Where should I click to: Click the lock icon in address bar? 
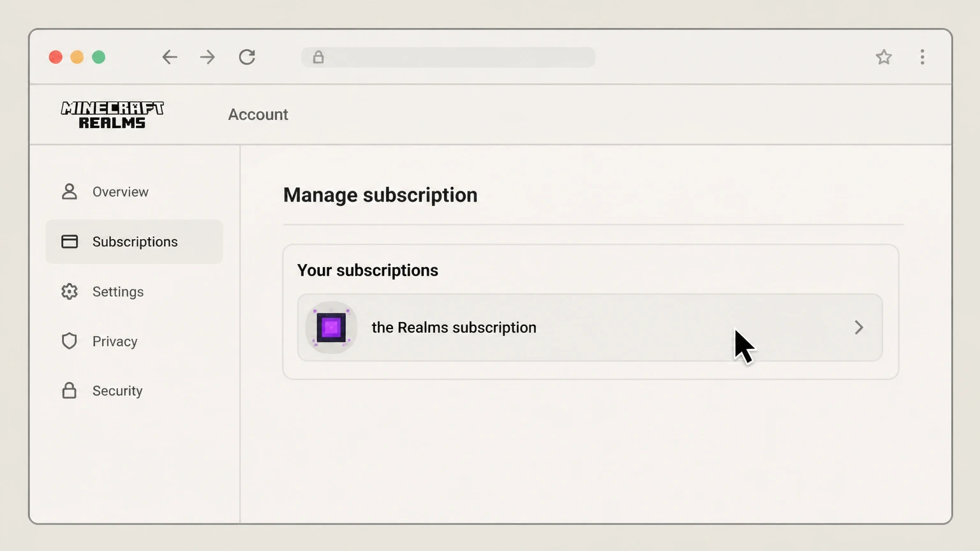coord(318,57)
